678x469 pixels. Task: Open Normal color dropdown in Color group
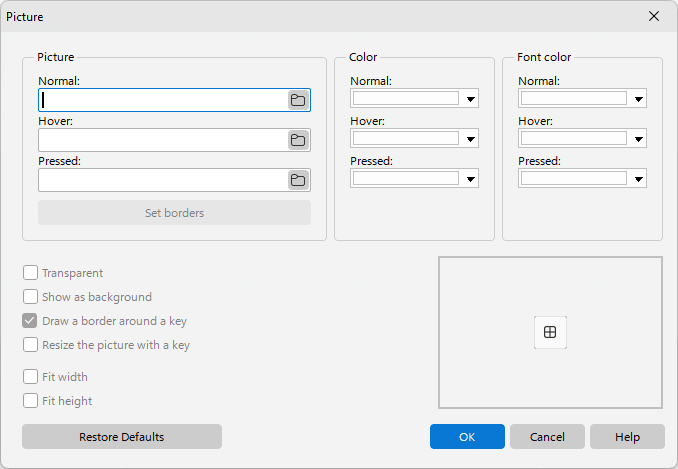click(470, 99)
